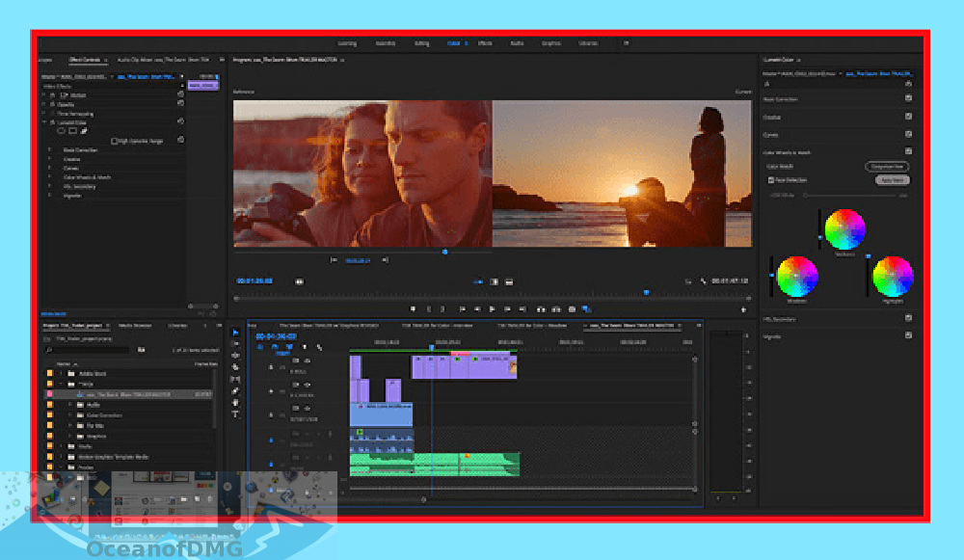The height and width of the screenshot is (560, 964).
Task: Select the Selection tool in timeline toolbar
Action: pyautogui.click(x=235, y=333)
